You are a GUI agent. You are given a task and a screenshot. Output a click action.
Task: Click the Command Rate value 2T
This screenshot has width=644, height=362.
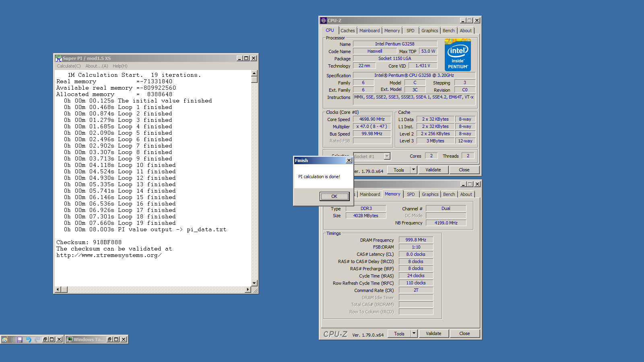[416, 290]
